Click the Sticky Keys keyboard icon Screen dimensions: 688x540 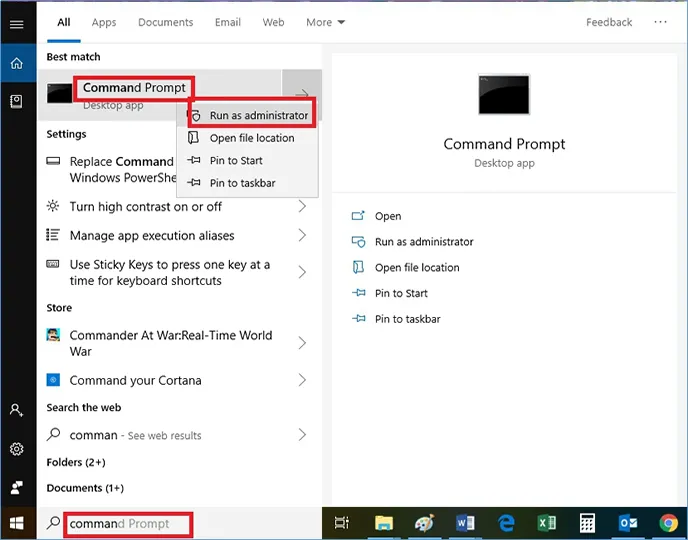coord(53,264)
